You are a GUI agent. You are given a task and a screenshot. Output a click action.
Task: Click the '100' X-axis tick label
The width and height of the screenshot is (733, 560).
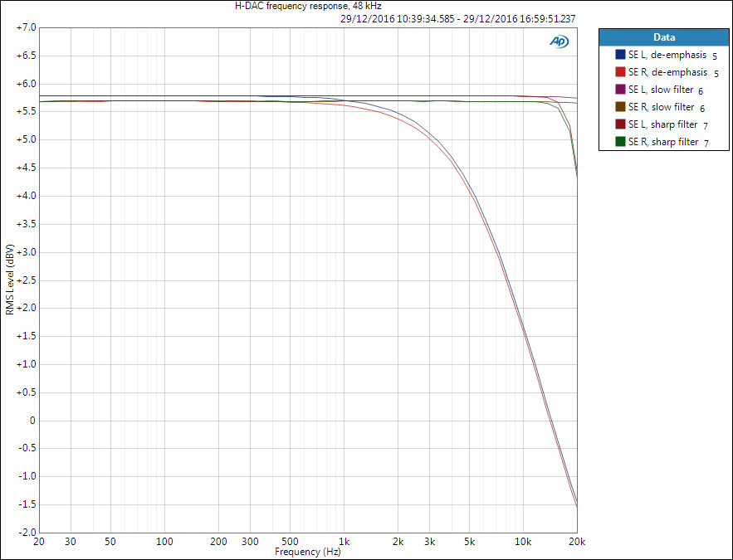[x=164, y=542]
